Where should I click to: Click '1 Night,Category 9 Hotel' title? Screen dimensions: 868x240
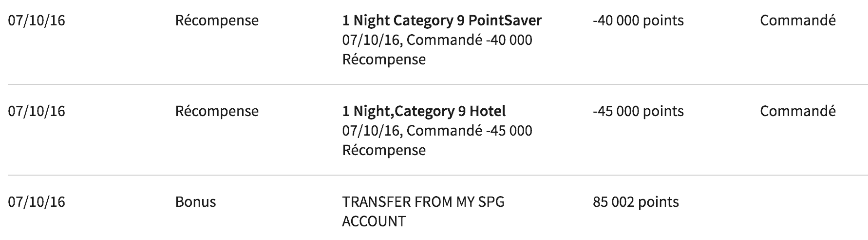tap(424, 111)
